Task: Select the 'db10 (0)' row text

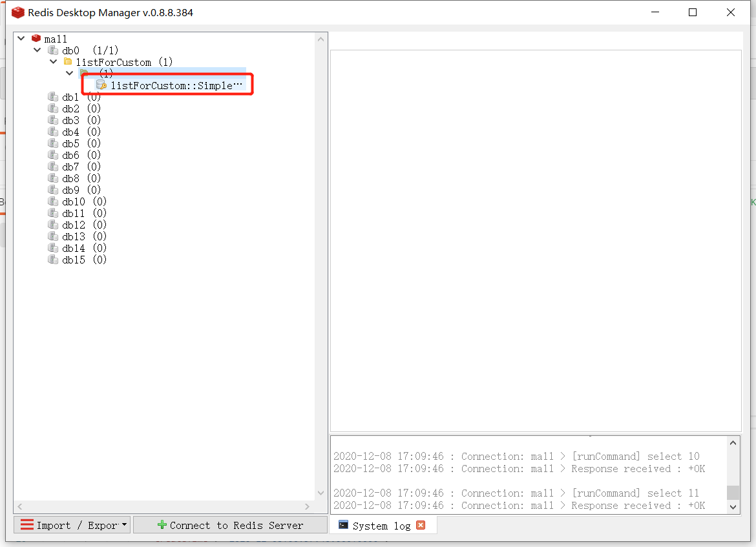Action: click(85, 202)
